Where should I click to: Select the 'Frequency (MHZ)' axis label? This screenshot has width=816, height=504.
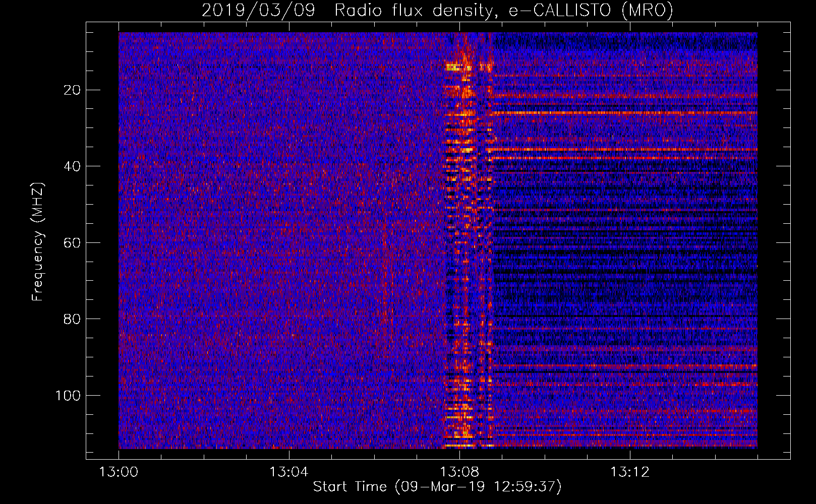pos(38,241)
